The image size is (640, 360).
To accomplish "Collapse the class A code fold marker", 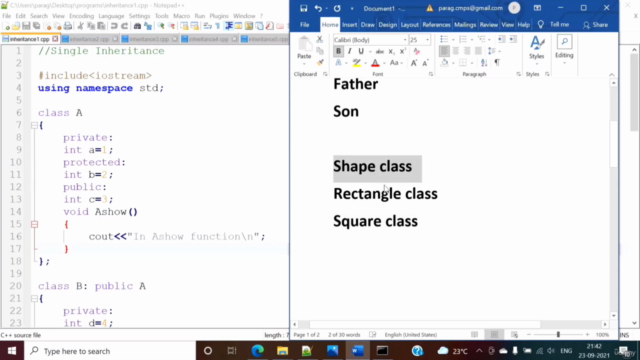I will pyautogui.click(x=34, y=125).
